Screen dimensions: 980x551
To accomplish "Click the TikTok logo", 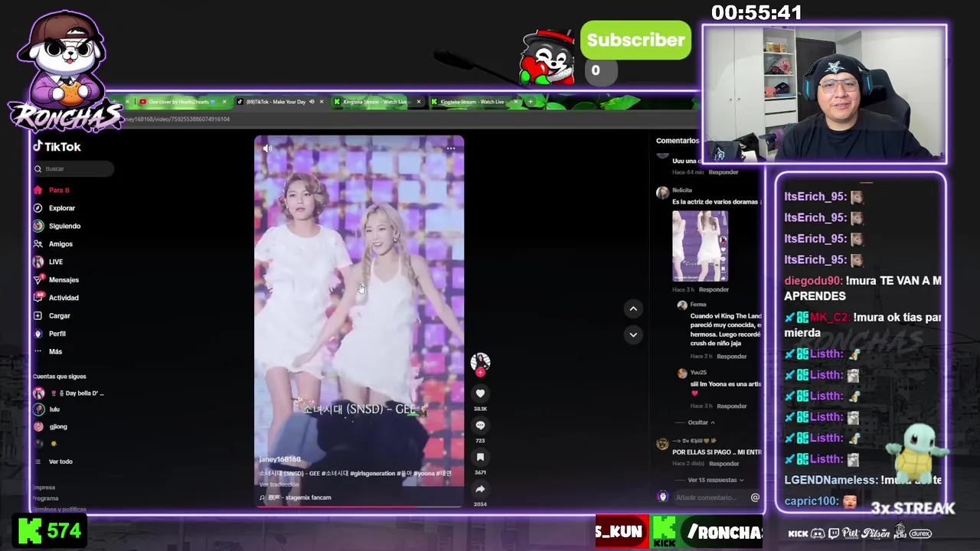I will coord(57,146).
